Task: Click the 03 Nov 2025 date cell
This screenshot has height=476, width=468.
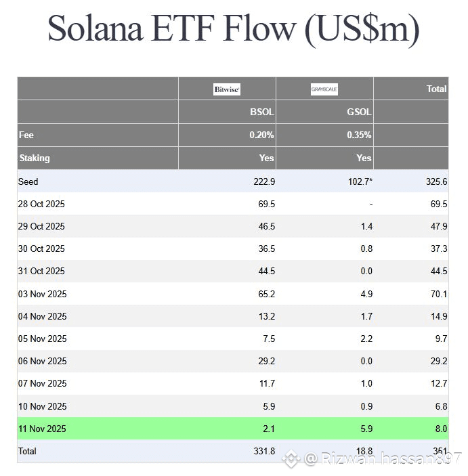Action: [x=42, y=294]
